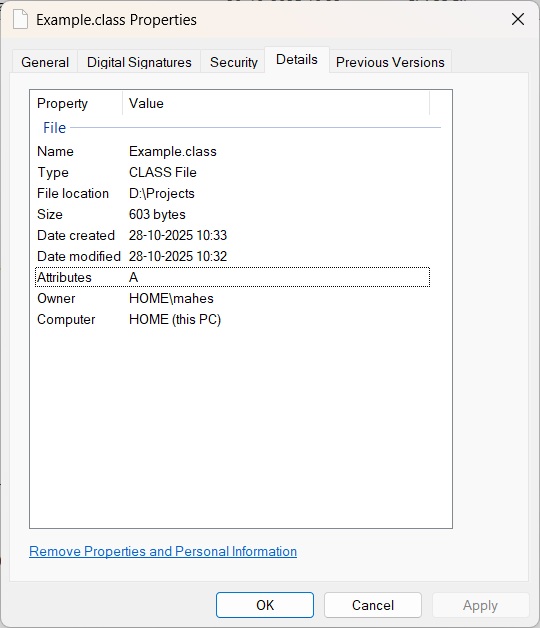Click the Cancel button

click(373, 605)
